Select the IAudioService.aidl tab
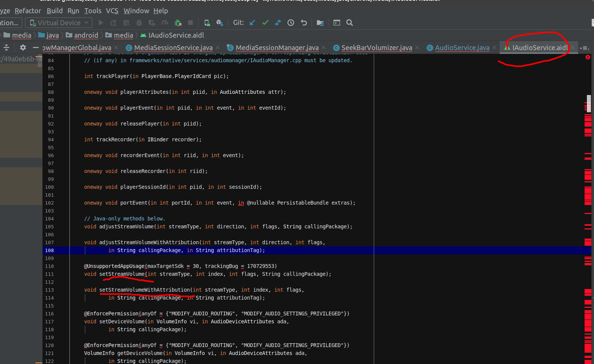Viewport: 594px width, 364px height. [540, 47]
